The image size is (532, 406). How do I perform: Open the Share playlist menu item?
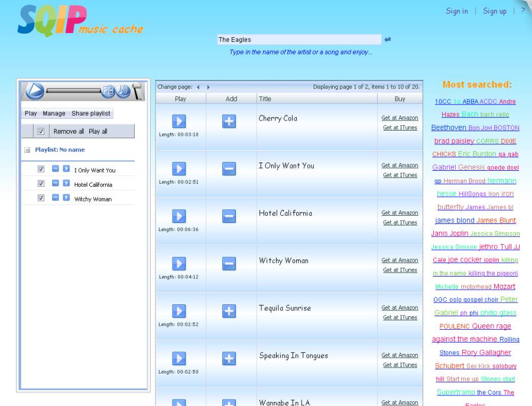coord(90,113)
